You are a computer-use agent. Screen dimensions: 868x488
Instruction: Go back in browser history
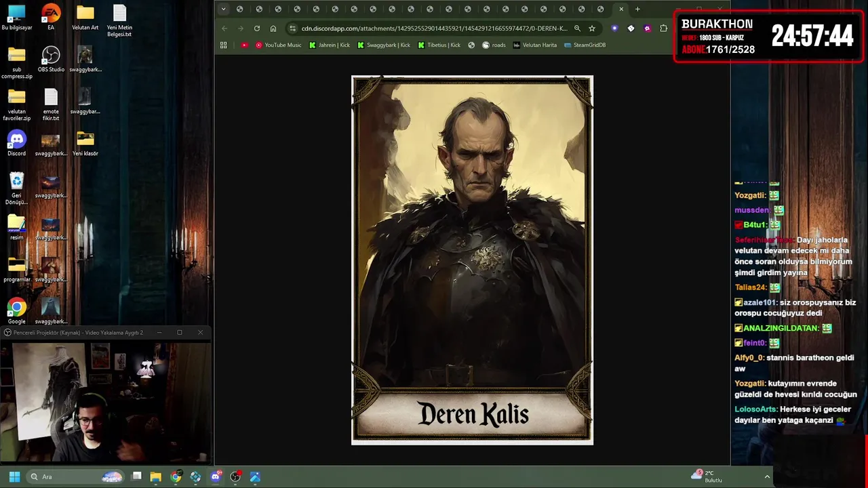point(224,28)
